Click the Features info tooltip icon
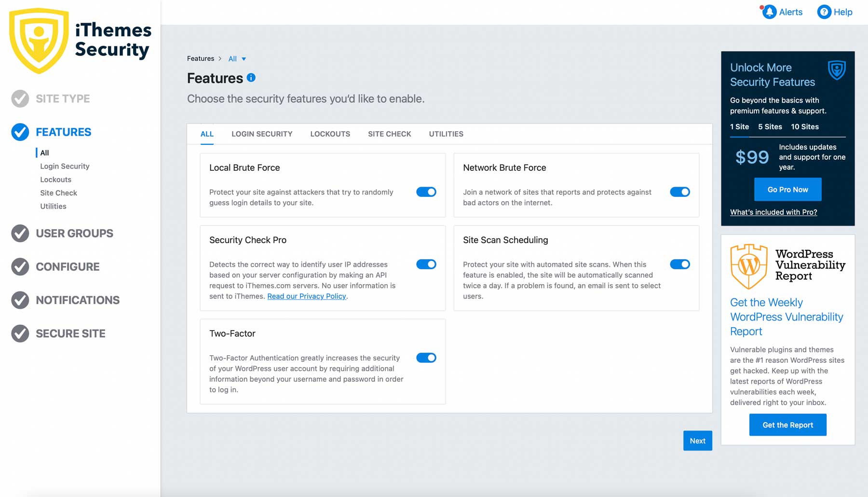This screenshot has height=497, width=868. tap(251, 77)
